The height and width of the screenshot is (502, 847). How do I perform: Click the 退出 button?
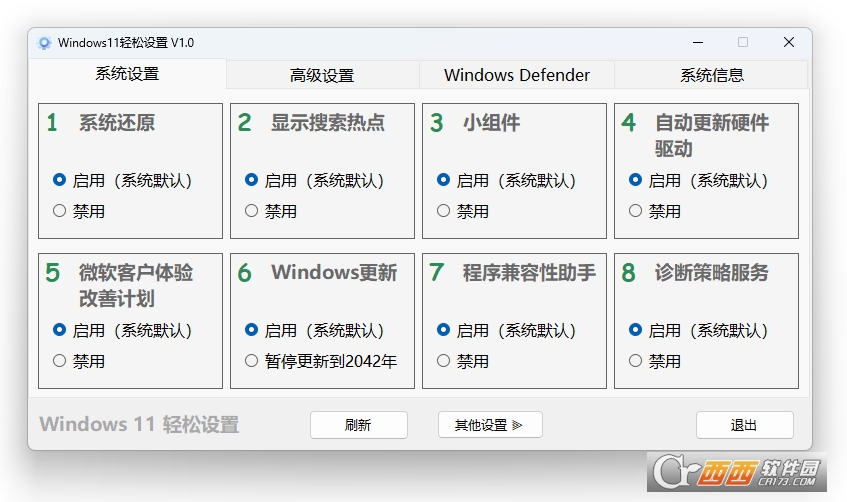744,425
